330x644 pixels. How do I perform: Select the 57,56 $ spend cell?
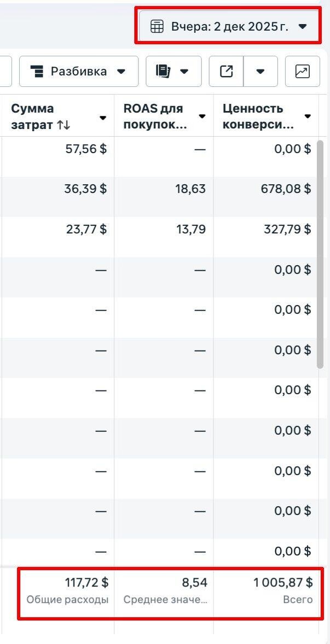point(85,149)
